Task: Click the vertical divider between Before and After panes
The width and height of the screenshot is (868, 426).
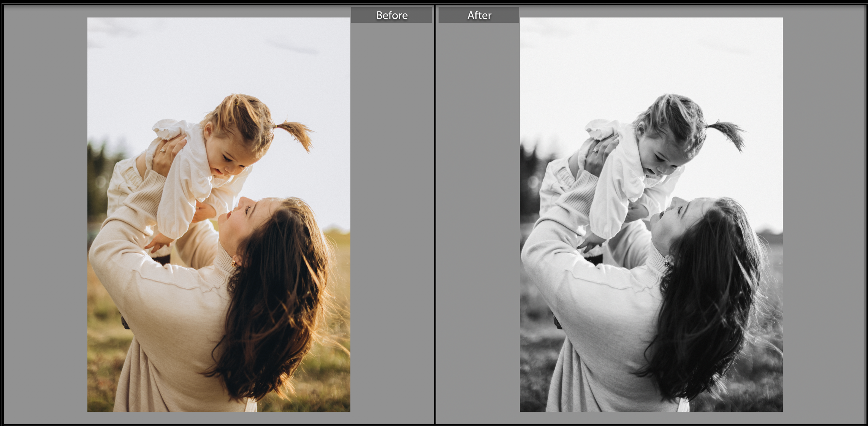Action: point(434,213)
